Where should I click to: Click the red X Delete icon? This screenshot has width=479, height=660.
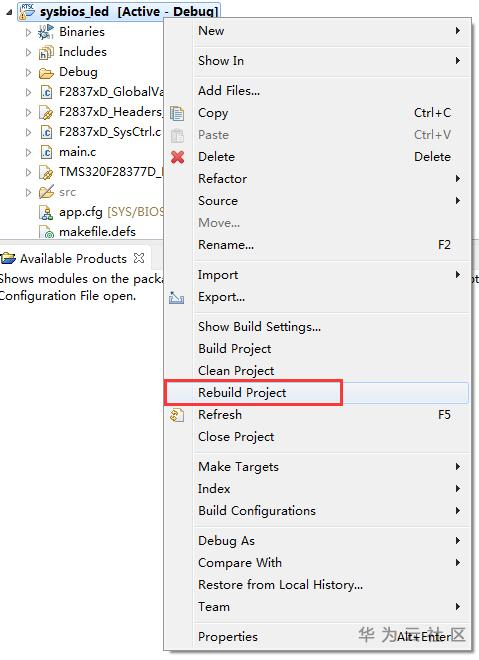point(178,157)
